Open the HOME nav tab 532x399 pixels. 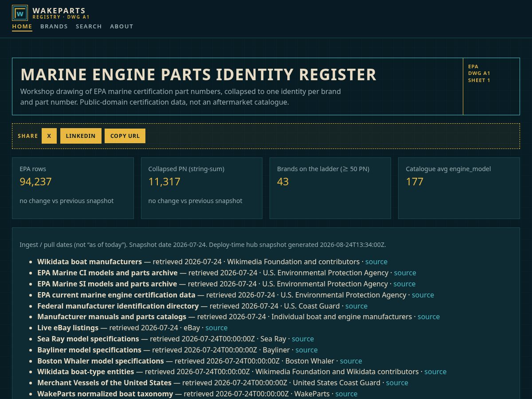tap(22, 27)
